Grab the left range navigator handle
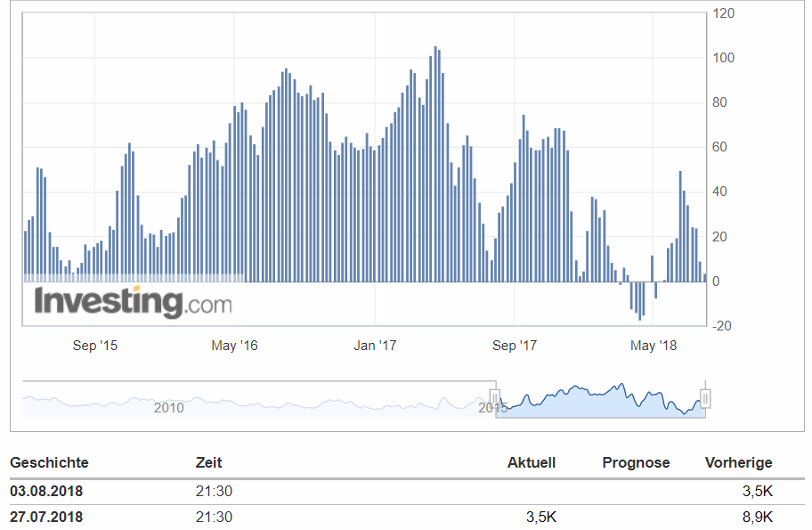This screenshot has width=812, height=530. [x=494, y=399]
